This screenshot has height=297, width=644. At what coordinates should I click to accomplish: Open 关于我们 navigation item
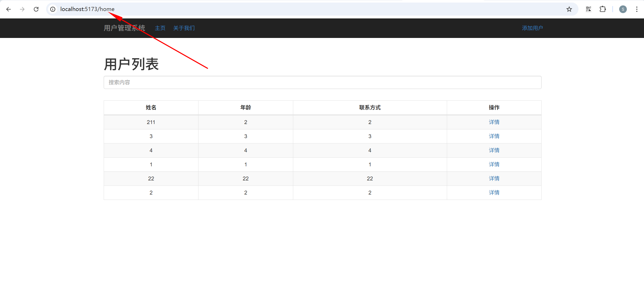[x=184, y=28]
